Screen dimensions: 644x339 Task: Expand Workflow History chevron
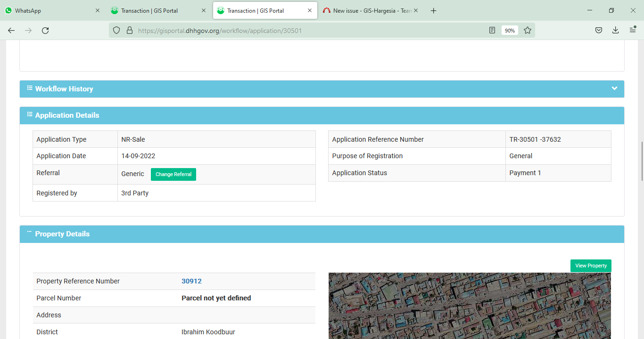pyautogui.click(x=614, y=89)
